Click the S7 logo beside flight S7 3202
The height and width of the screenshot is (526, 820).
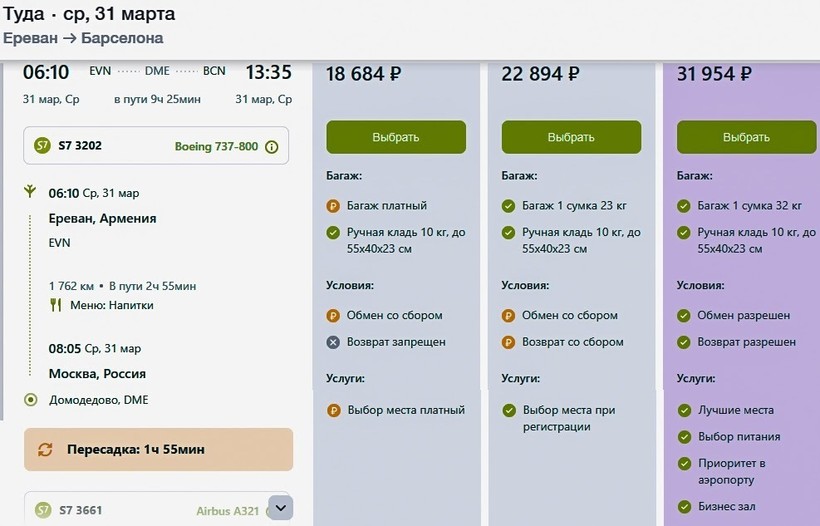(x=42, y=146)
